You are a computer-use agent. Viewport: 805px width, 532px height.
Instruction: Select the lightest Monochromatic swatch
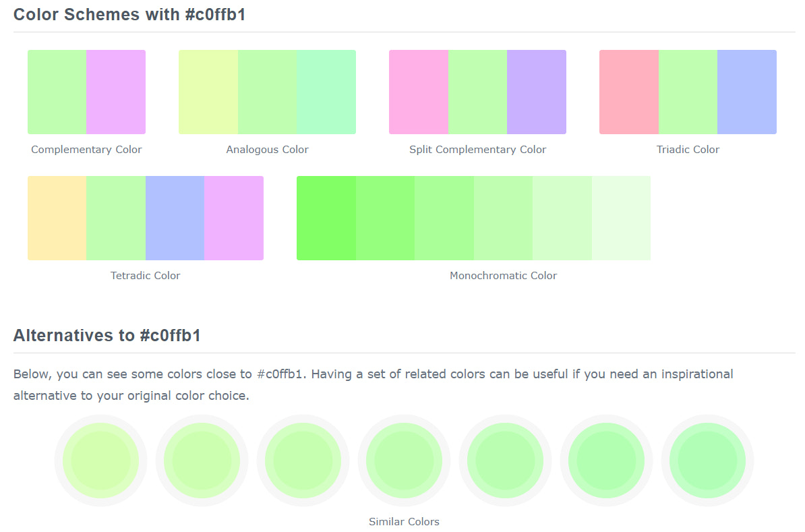tap(621, 218)
